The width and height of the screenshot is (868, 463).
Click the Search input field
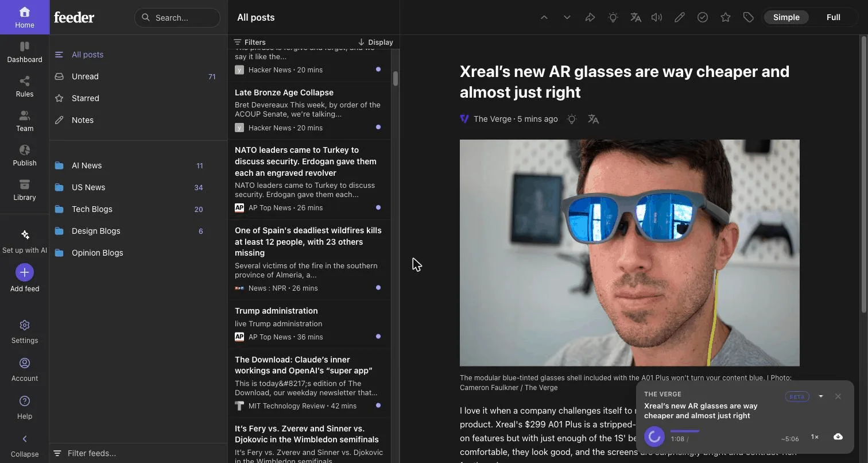(x=177, y=18)
